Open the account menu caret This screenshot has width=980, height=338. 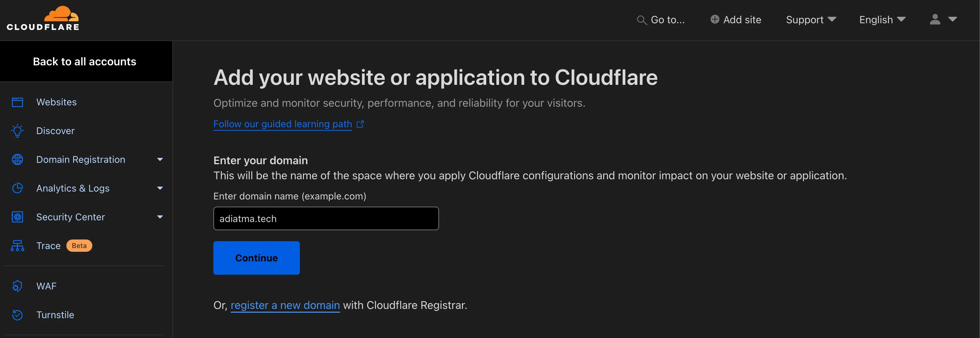point(953,19)
